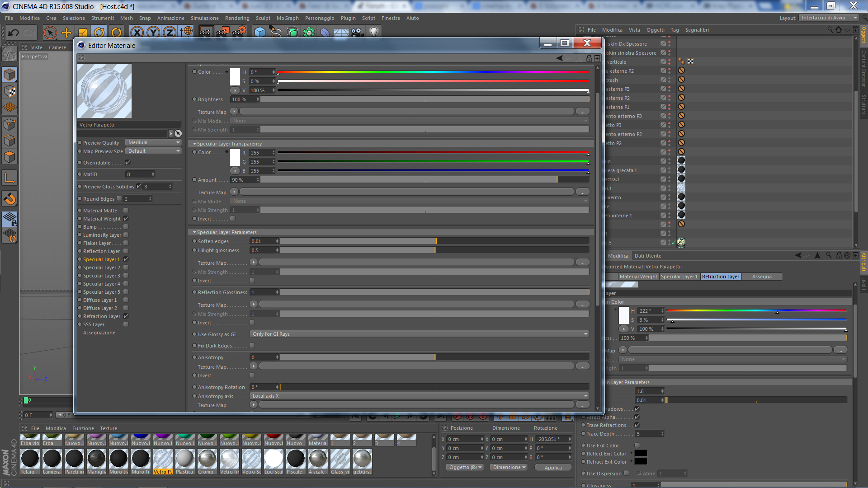
Task: Open the MoGraph menu
Action: (x=288, y=18)
